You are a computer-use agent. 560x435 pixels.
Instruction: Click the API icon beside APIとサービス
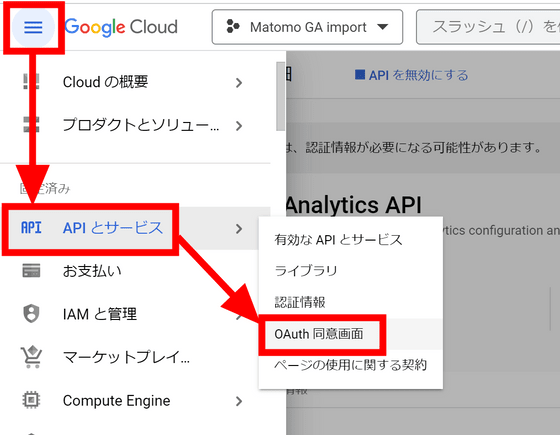point(31,228)
